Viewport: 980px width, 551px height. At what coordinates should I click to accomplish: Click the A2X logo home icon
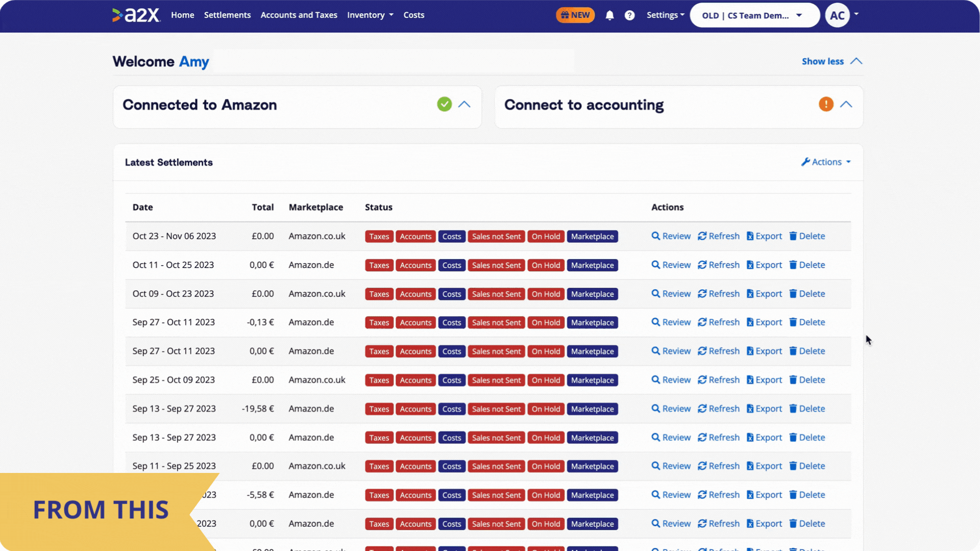coord(135,15)
